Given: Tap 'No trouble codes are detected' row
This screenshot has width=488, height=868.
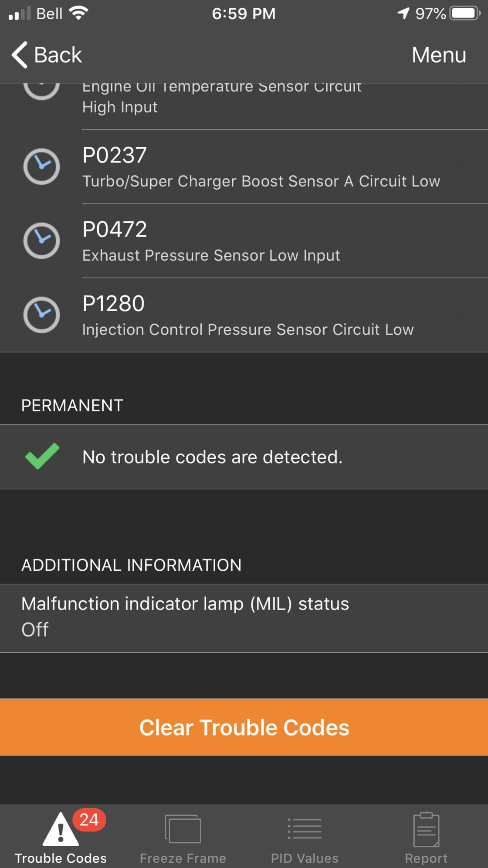Looking at the screenshot, I should (244, 457).
